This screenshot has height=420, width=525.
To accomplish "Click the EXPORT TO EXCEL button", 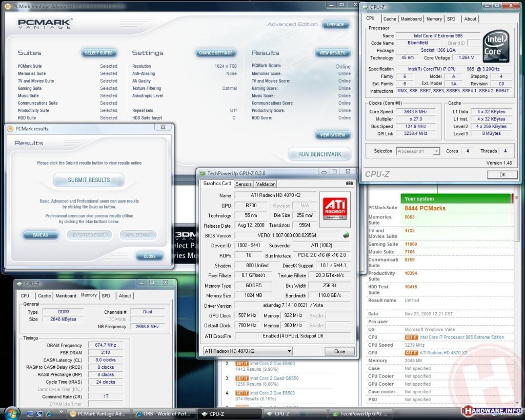I will 89,235.
